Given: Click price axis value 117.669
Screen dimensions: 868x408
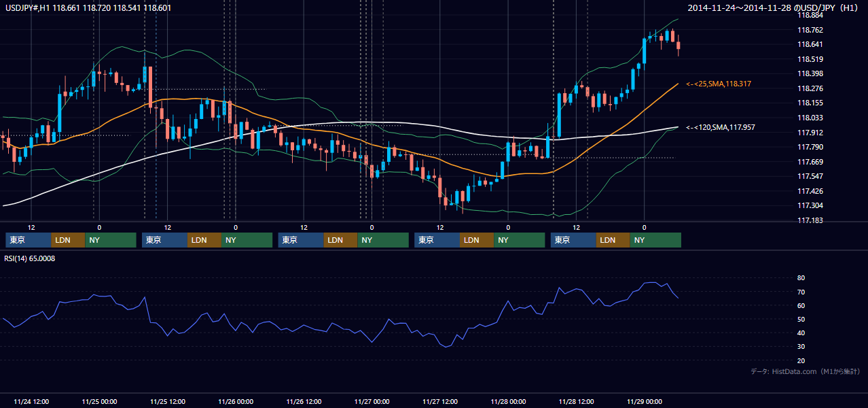Looking at the screenshot, I should (810, 162).
